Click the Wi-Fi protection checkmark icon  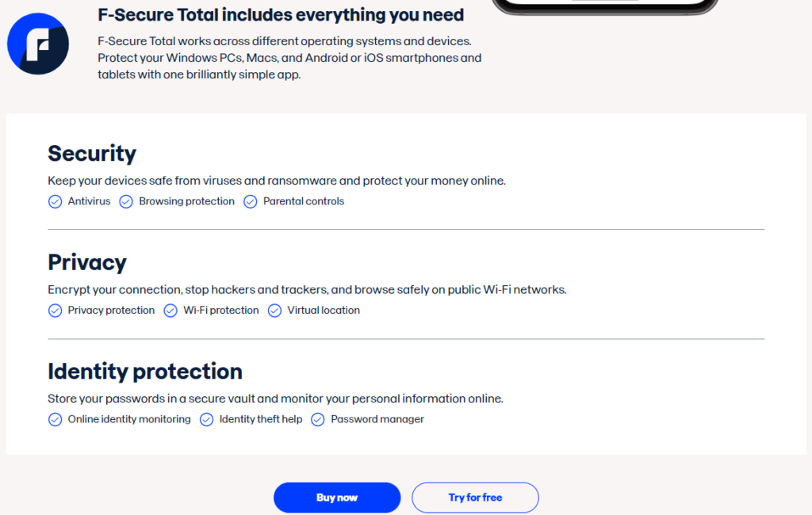170,311
